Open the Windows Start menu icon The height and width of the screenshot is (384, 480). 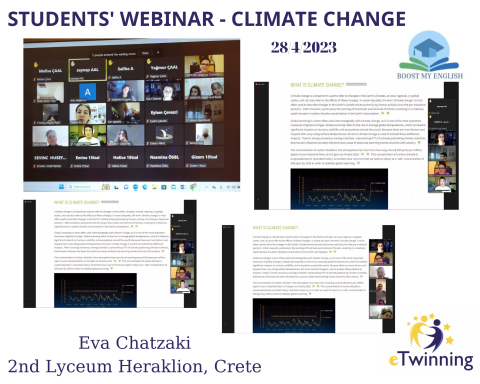click(61, 187)
